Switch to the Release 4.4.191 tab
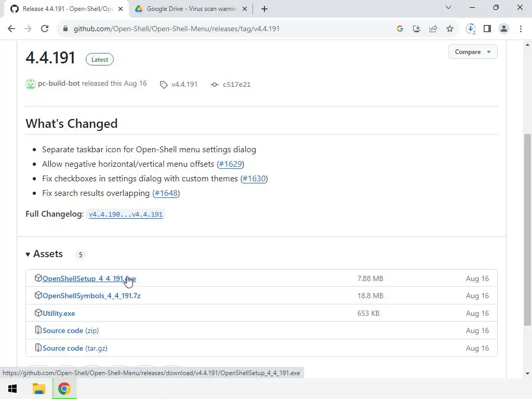The height and width of the screenshot is (399, 532). coord(66,9)
